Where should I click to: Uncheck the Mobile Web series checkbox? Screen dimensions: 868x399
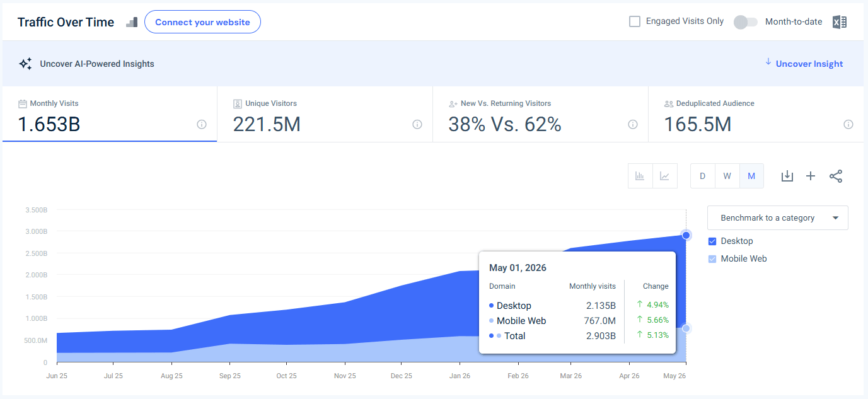(x=712, y=259)
